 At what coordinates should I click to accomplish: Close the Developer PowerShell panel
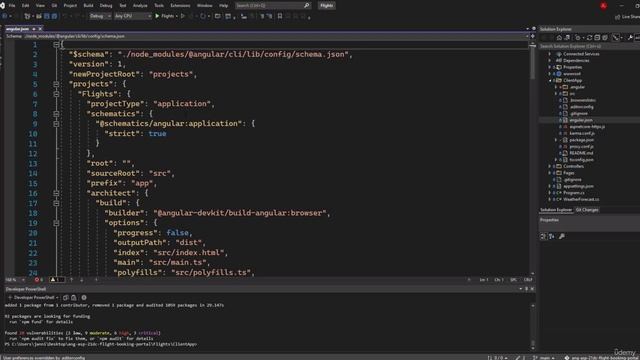[x=532, y=289]
